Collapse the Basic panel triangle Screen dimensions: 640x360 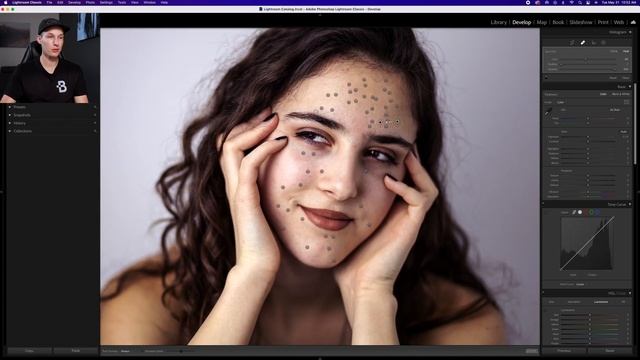point(630,87)
